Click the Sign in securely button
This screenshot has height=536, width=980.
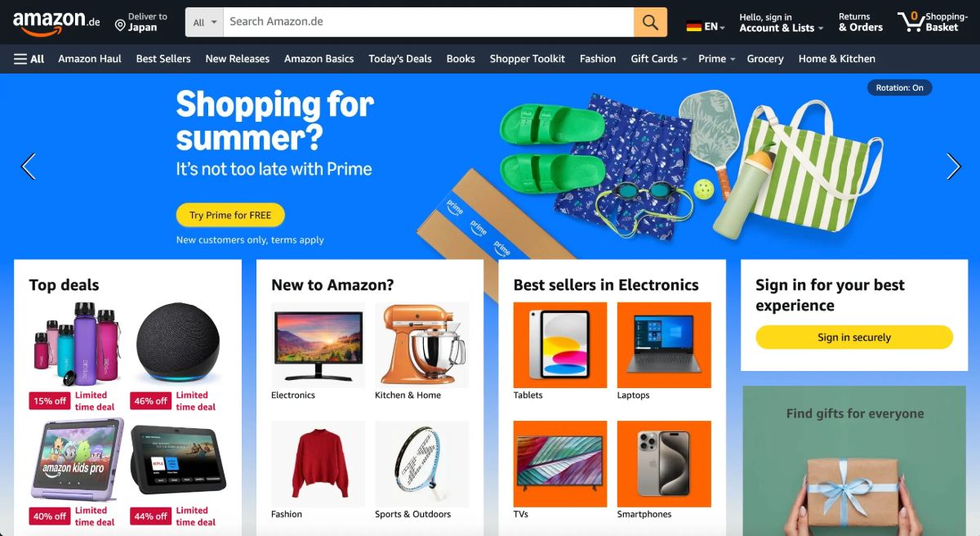coord(854,337)
